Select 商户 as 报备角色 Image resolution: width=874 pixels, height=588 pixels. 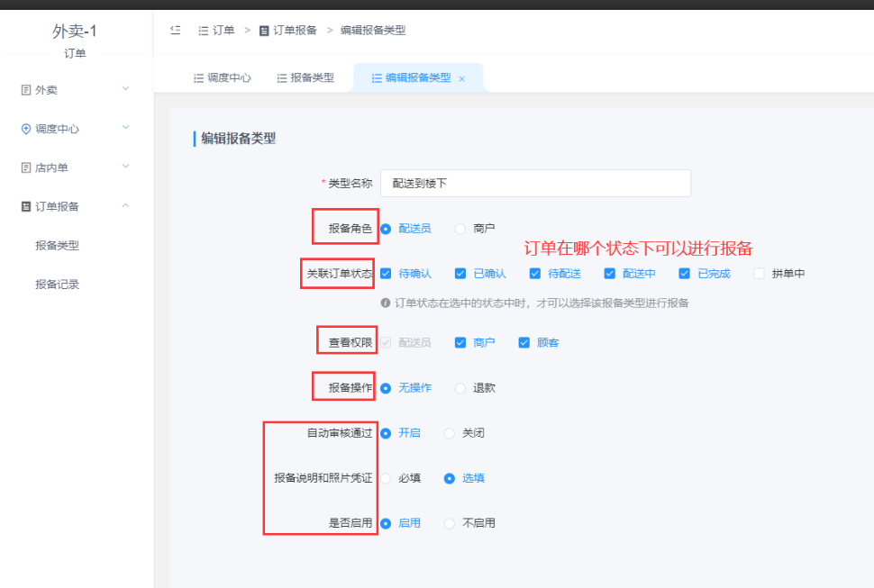[460, 229]
